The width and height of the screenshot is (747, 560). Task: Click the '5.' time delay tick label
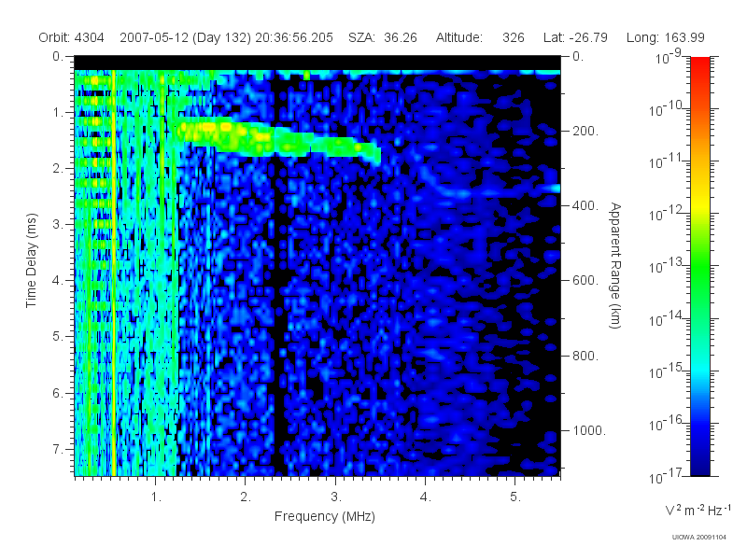[x=58, y=337]
